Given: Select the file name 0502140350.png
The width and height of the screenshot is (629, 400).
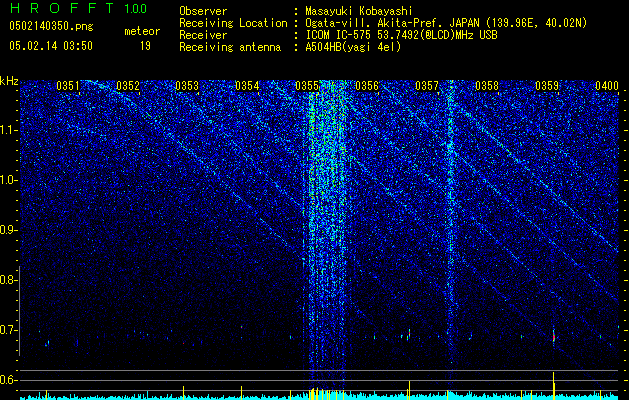Looking at the screenshot, I should click(51, 26).
